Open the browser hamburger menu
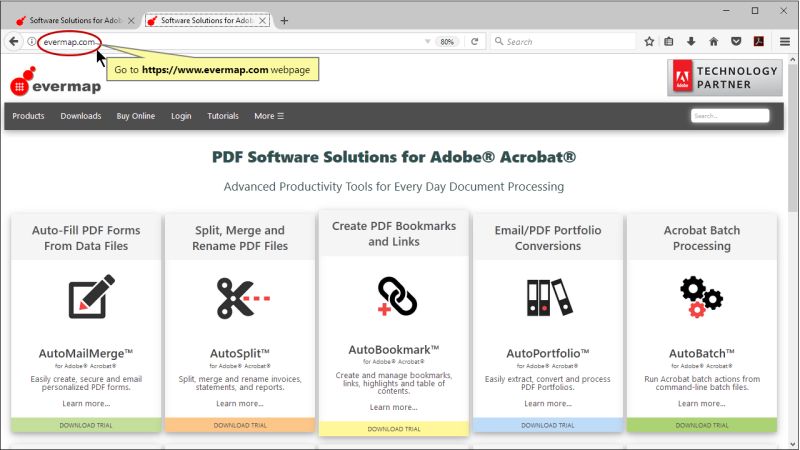 tap(785, 42)
